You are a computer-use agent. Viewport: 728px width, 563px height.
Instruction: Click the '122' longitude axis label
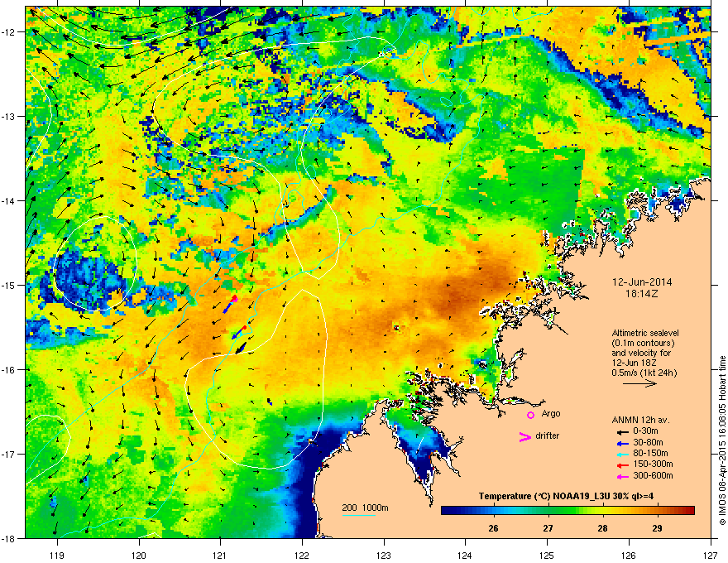[302, 555]
